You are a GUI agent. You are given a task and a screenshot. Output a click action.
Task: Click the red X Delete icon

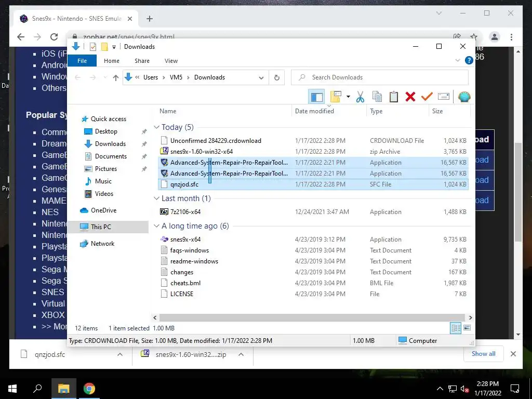[410, 97]
